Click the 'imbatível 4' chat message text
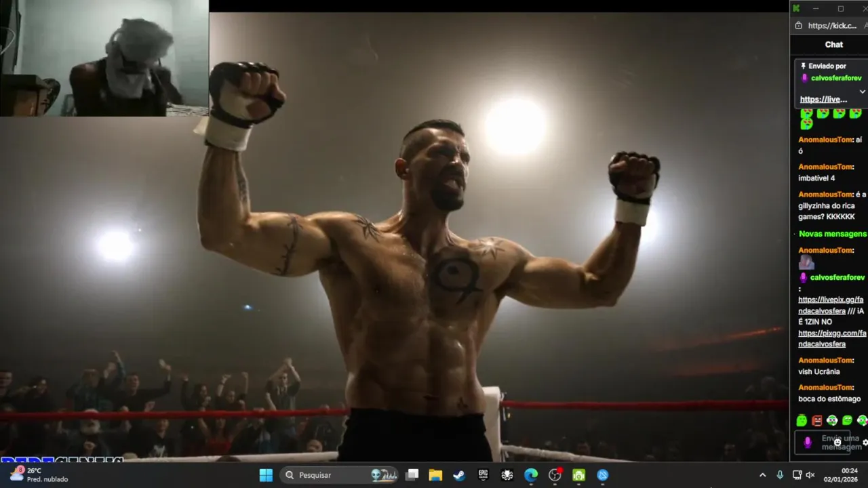The image size is (868, 488). pos(816,178)
